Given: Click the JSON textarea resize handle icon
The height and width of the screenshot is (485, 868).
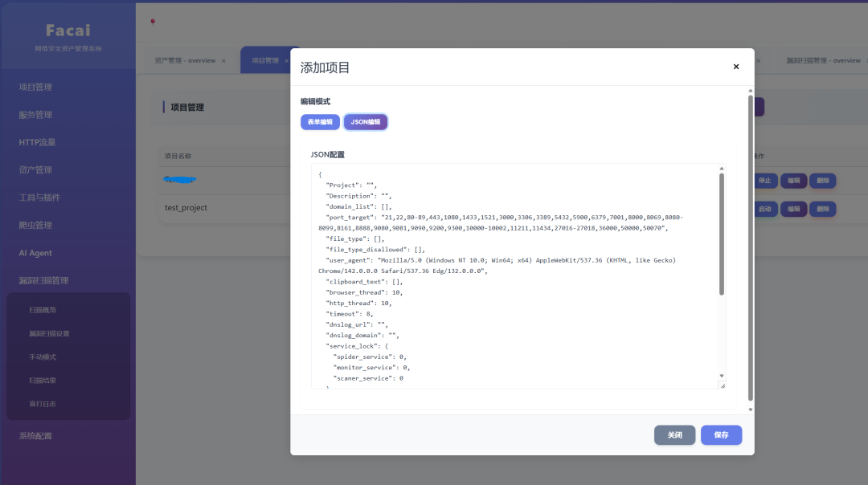Looking at the screenshot, I should tap(723, 385).
